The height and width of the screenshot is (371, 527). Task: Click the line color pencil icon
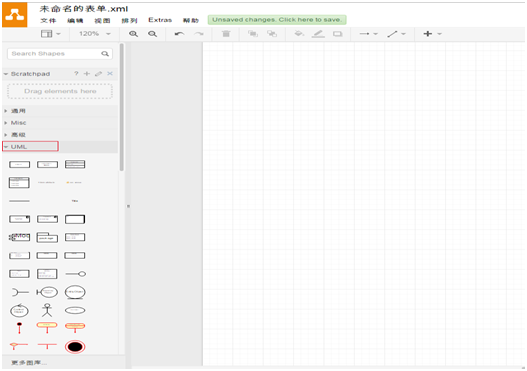[x=318, y=34]
